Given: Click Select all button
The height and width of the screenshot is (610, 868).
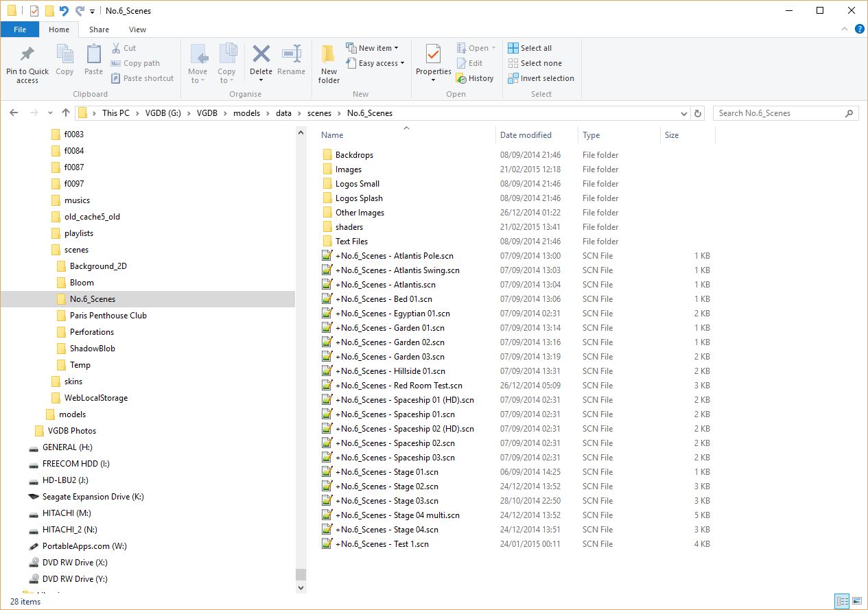Looking at the screenshot, I should (x=530, y=48).
